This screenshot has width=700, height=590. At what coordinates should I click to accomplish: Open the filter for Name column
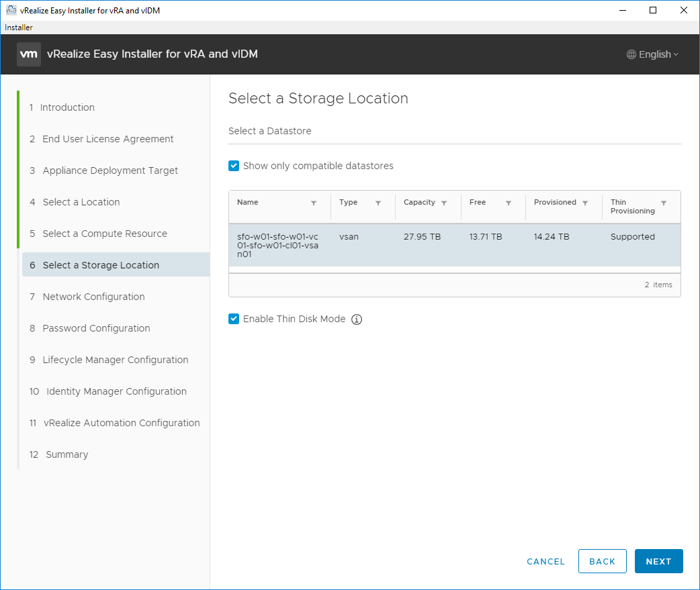tap(314, 203)
